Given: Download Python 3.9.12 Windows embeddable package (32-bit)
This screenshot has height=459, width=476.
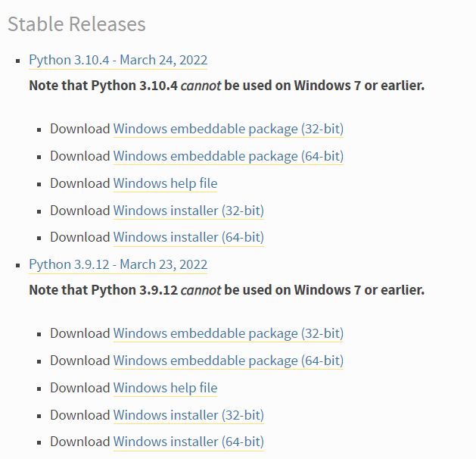Looking at the screenshot, I should [x=229, y=333].
